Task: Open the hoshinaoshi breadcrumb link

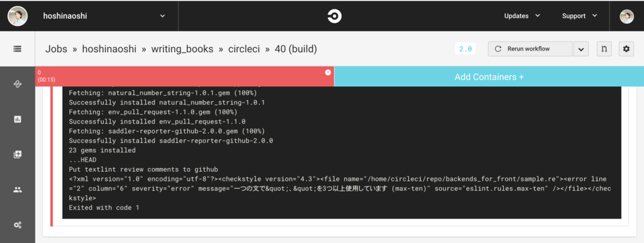Action: [109, 49]
